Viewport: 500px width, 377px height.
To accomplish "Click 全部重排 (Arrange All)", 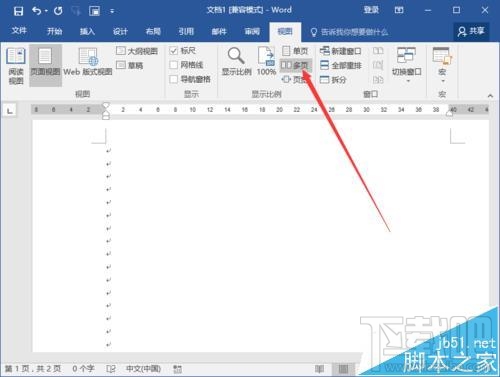I will point(340,65).
